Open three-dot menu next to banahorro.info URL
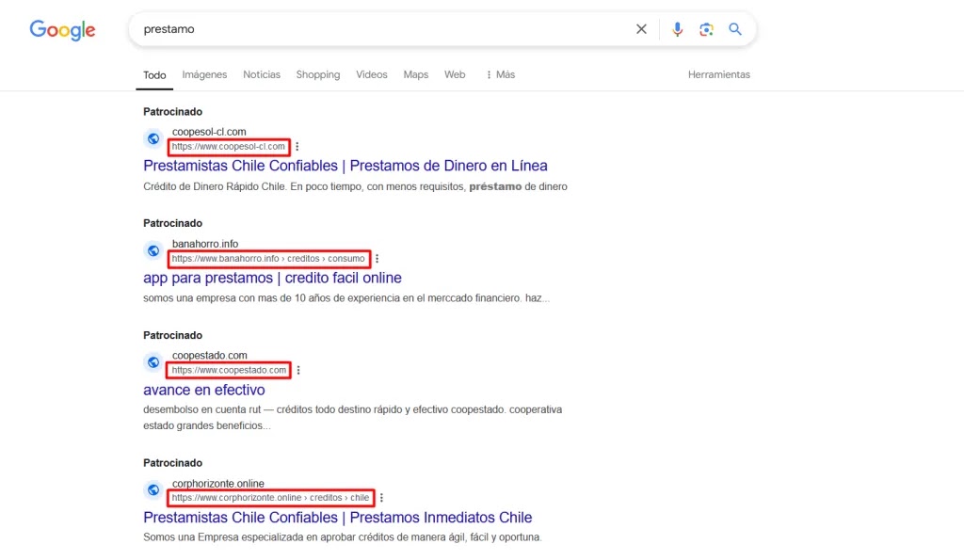Screen dimensions: 964x560 [377, 259]
